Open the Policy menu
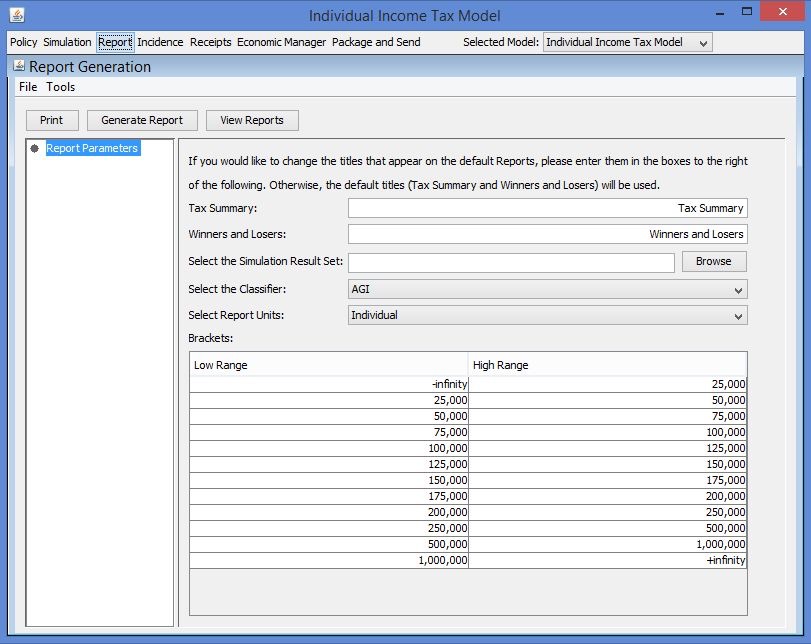Image resolution: width=811 pixels, height=644 pixels. 23,42
